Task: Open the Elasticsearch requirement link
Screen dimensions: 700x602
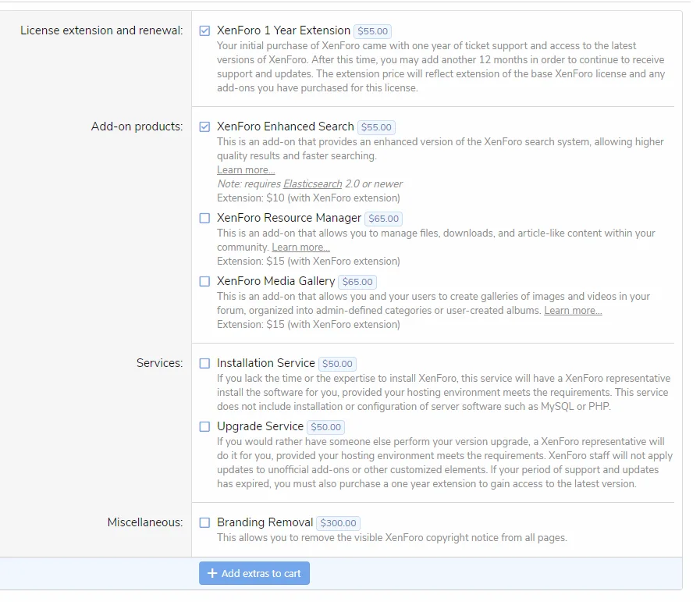Action: coord(312,184)
